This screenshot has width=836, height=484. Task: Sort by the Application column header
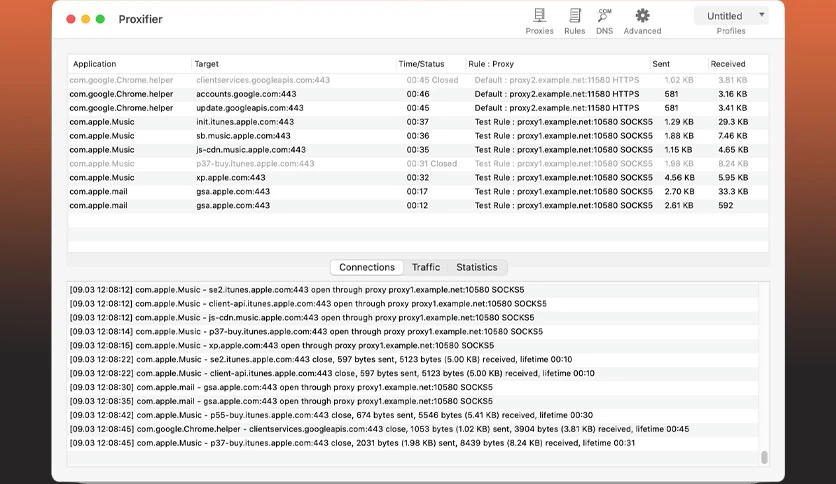tap(130, 64)
